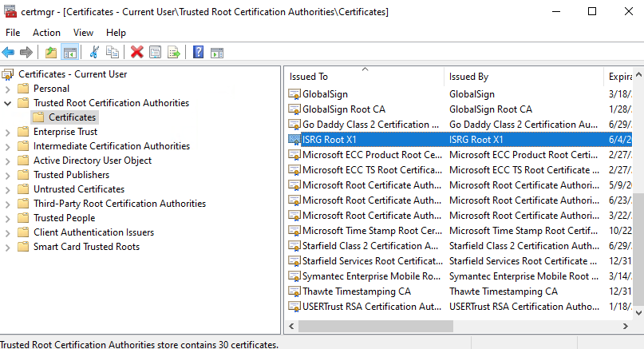Expand the Untrusted Certificates node
Image resolution: width=644 pixels, height=349 pixels.
coord(7,189)
